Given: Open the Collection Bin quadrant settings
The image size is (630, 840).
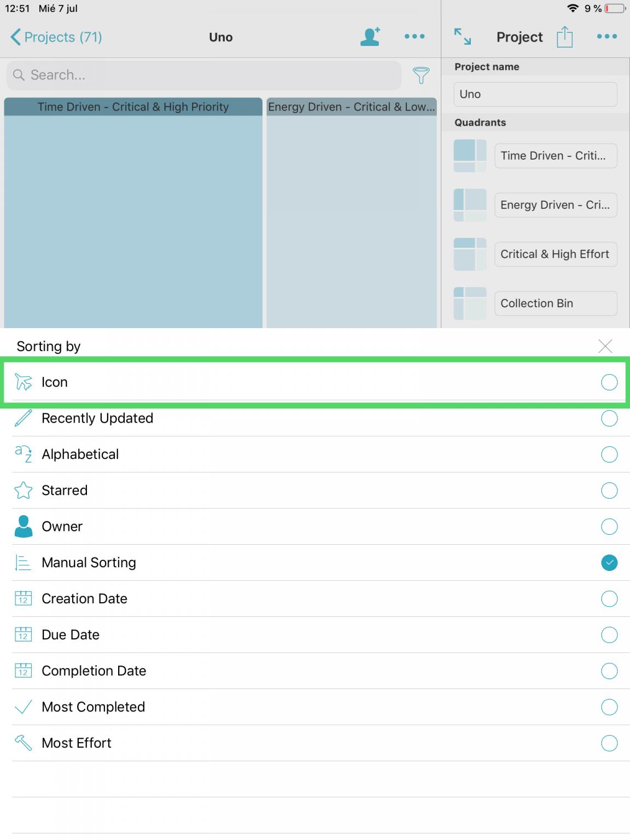Looking at the screenshot, I should click(x=555, y=303).
